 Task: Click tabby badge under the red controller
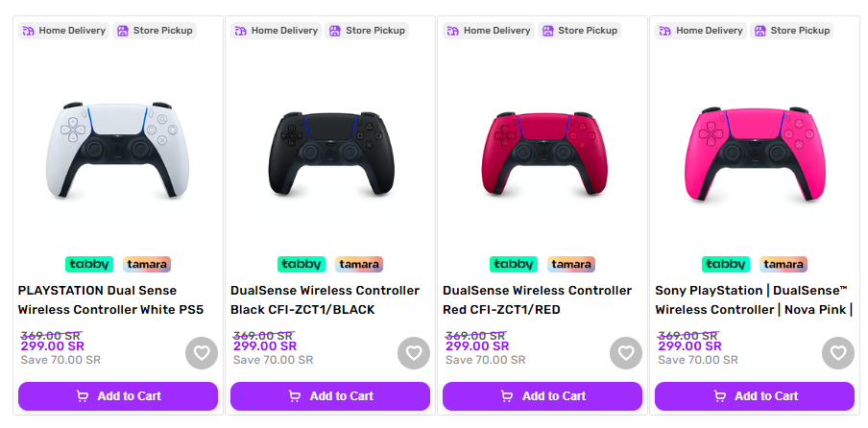point(514,264)
